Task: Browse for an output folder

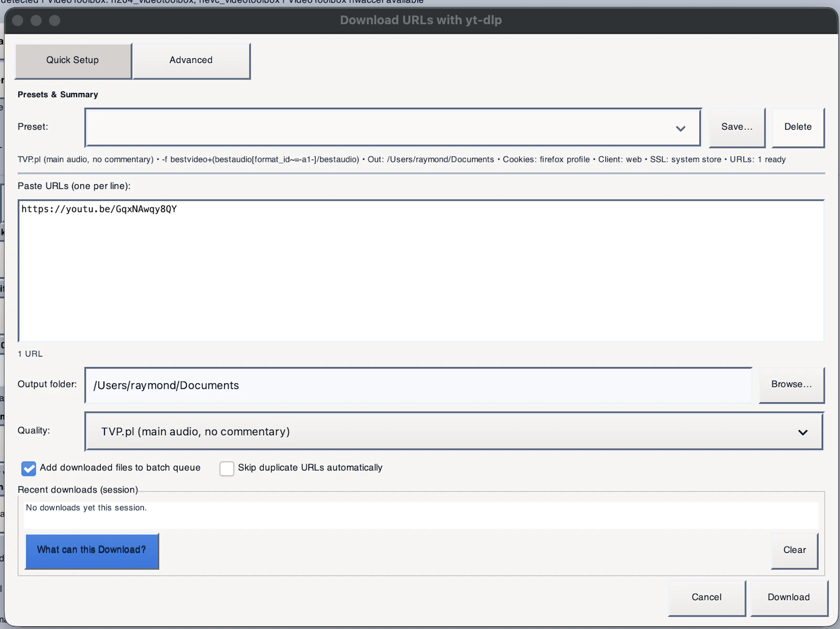Action: 791,385
